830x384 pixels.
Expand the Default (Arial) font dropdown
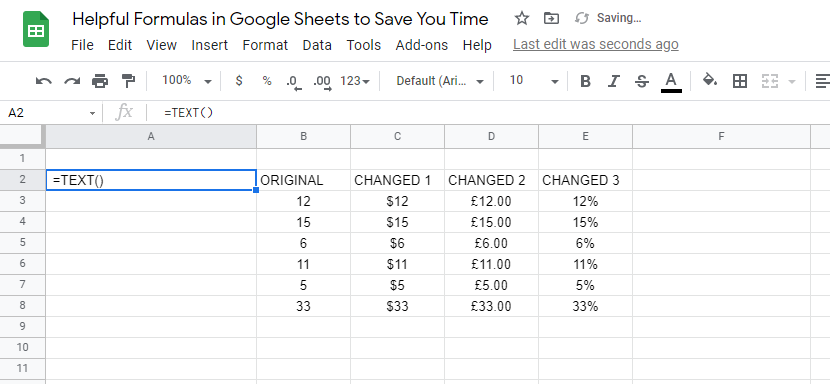point(440,81)
